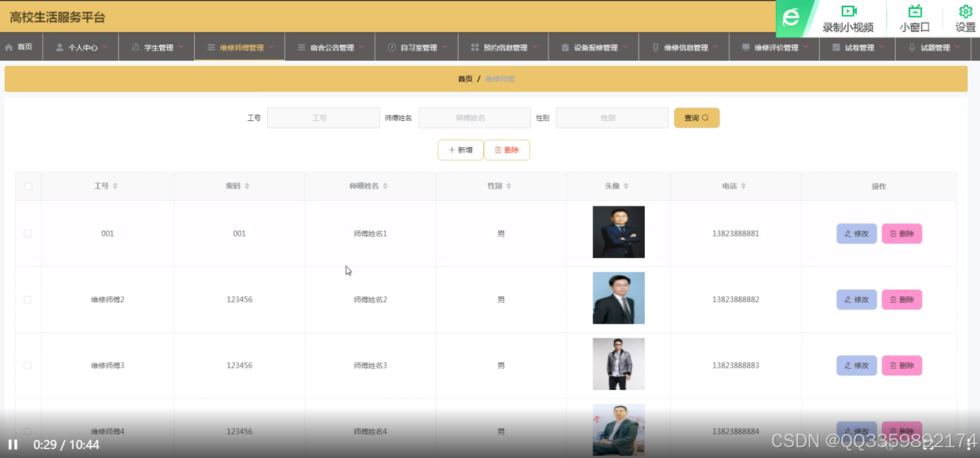Open avatar photo of 师傅姓名2

(618, 298)
